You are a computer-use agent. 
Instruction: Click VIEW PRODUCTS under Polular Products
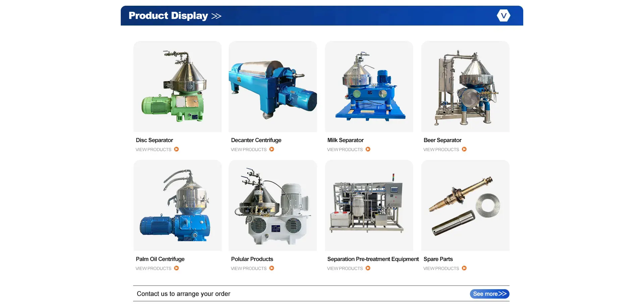coord(249,268)
